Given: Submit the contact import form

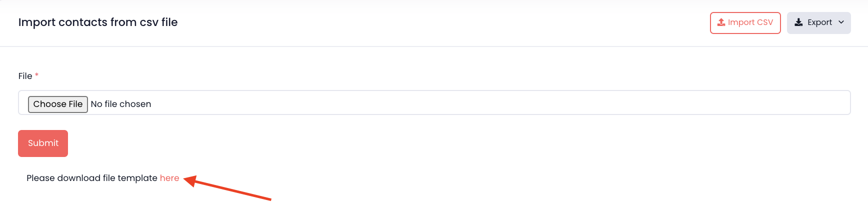Looking at the screenshot, I should [43, 143].
